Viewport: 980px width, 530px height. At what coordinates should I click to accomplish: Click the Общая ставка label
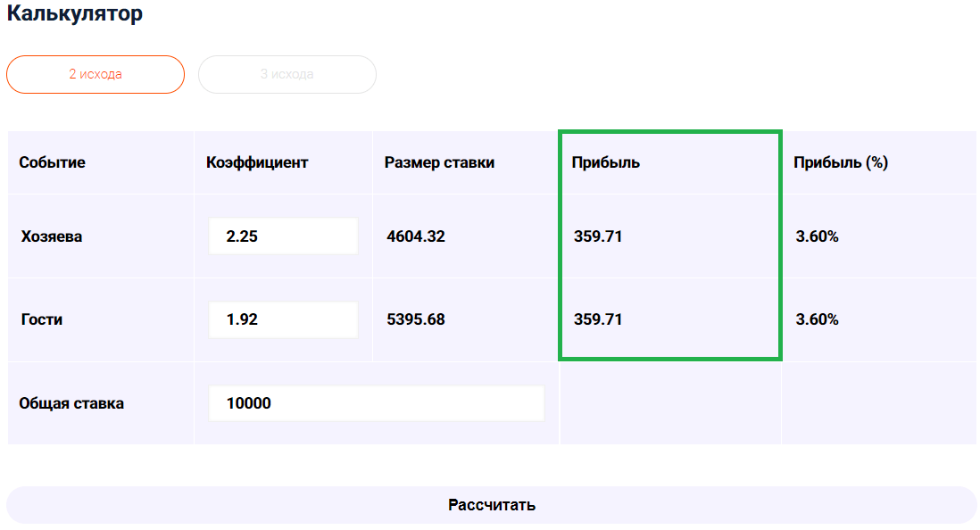(71, 403)
